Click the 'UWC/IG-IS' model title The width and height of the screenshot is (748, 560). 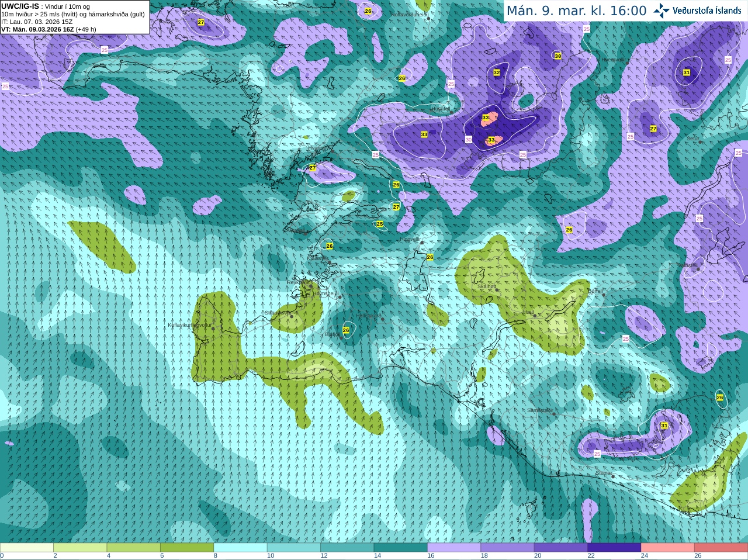coord(20,6)
